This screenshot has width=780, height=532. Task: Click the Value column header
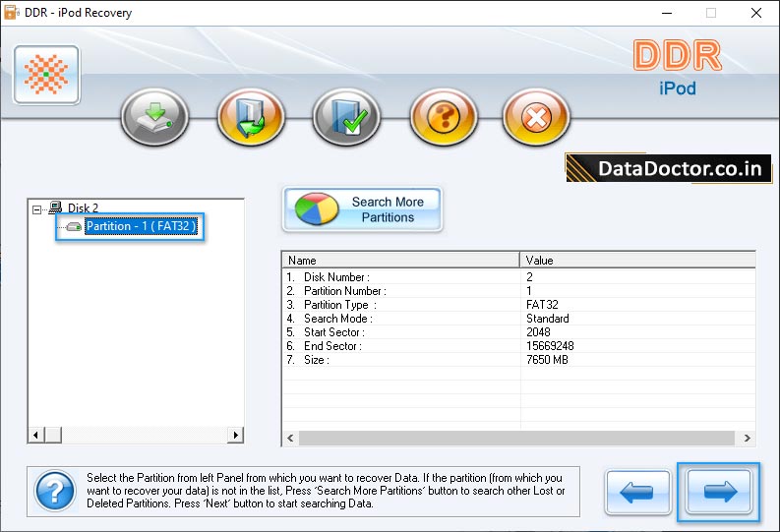637,261
